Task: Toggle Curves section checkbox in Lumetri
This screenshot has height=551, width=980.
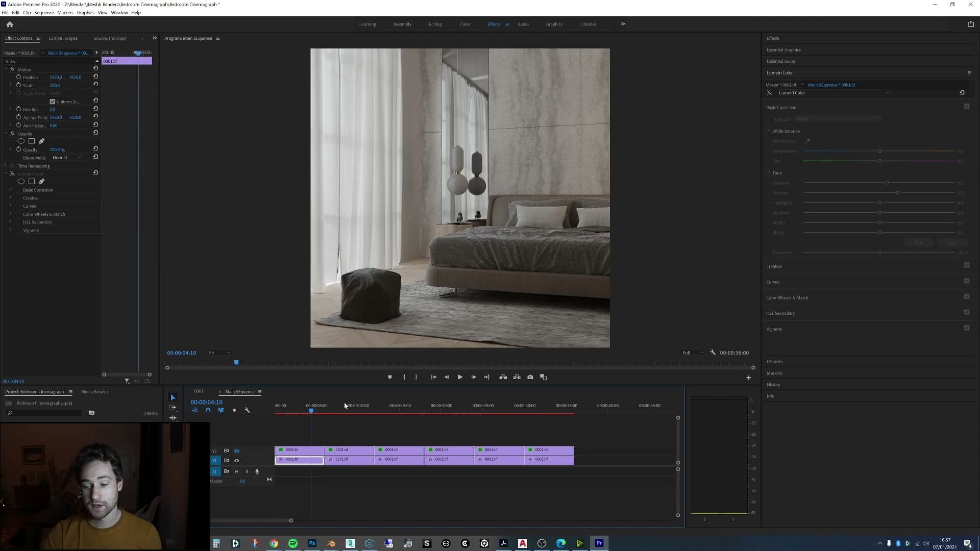Action: [x=967, y=281]
